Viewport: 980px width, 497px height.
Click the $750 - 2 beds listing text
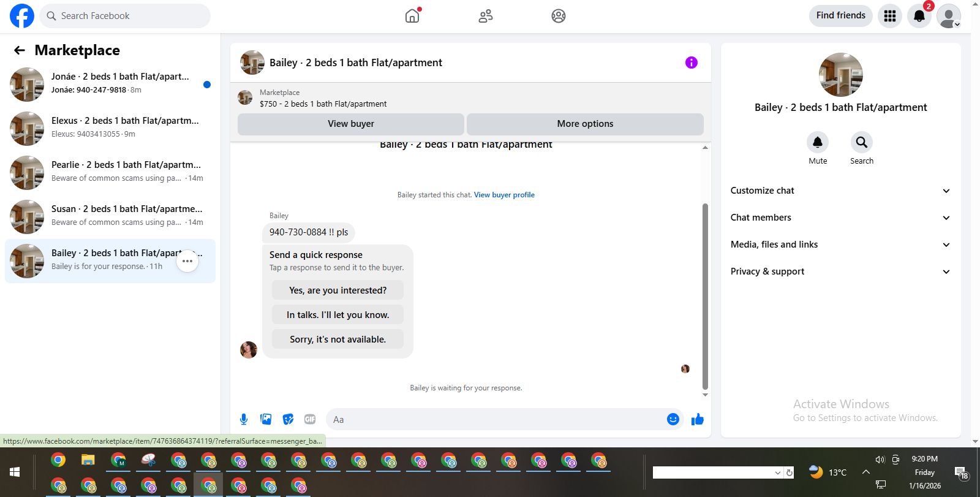(323, 104)
